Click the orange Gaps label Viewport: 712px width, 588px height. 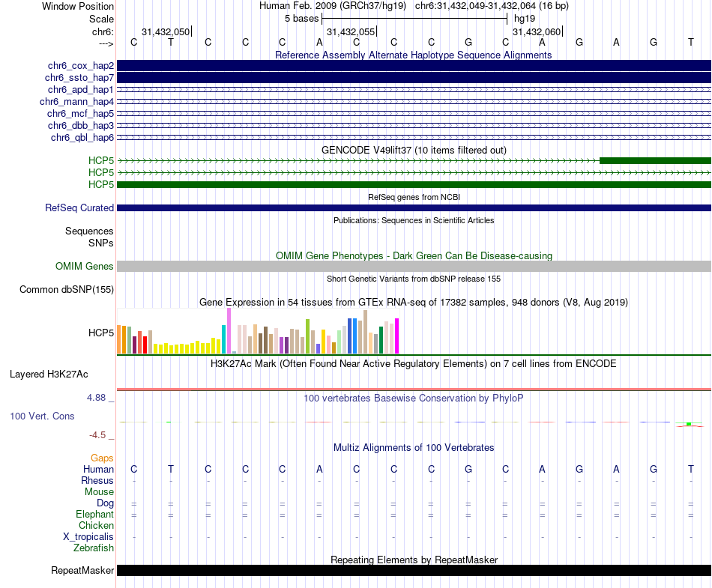(x=102, y=458)
